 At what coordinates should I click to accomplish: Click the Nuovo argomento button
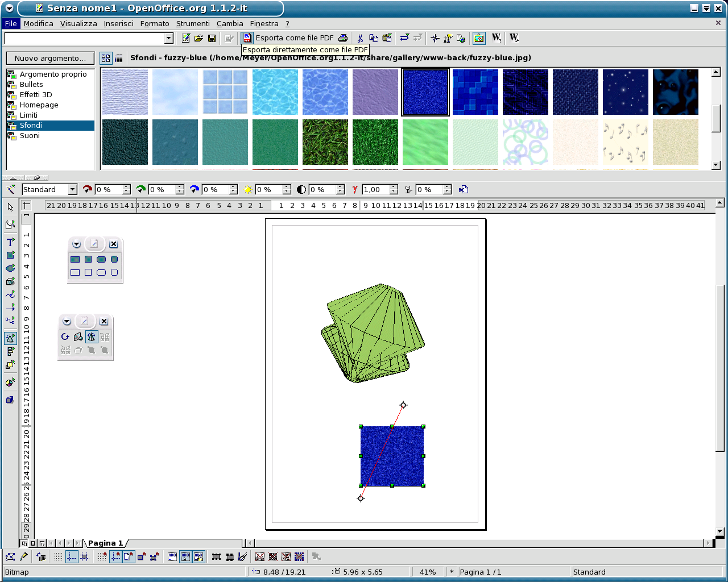pyautogui.click(x=50, y=59)
